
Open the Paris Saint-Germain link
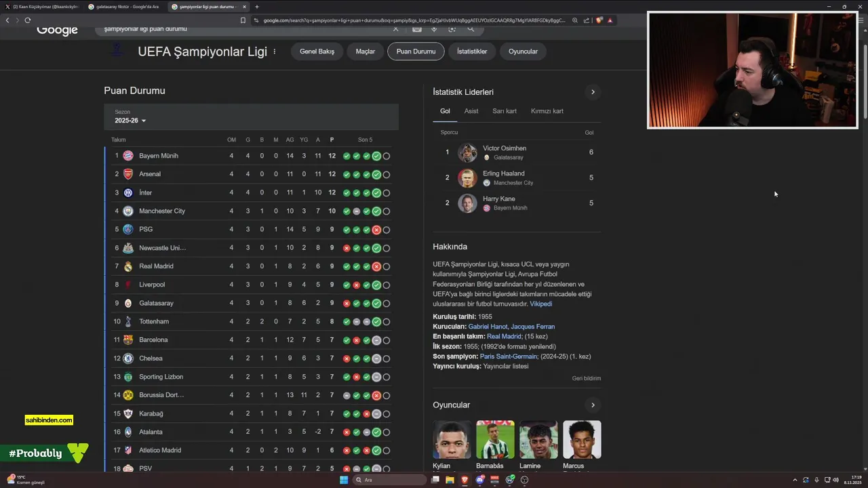point(509,357)
